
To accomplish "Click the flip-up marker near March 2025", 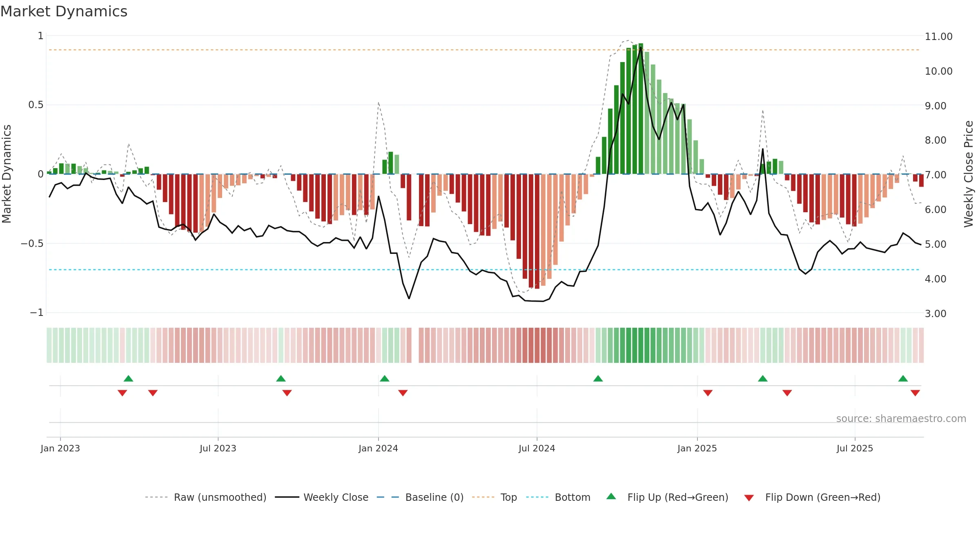I will click(763, 378).
